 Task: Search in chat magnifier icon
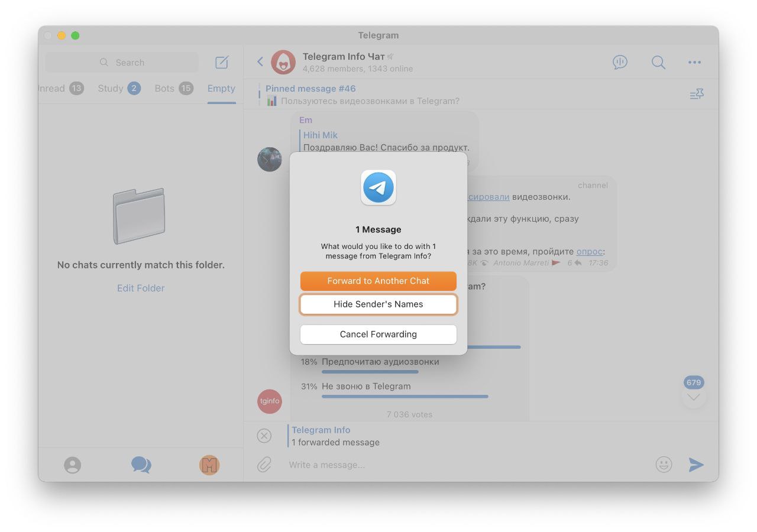(658, 62)
